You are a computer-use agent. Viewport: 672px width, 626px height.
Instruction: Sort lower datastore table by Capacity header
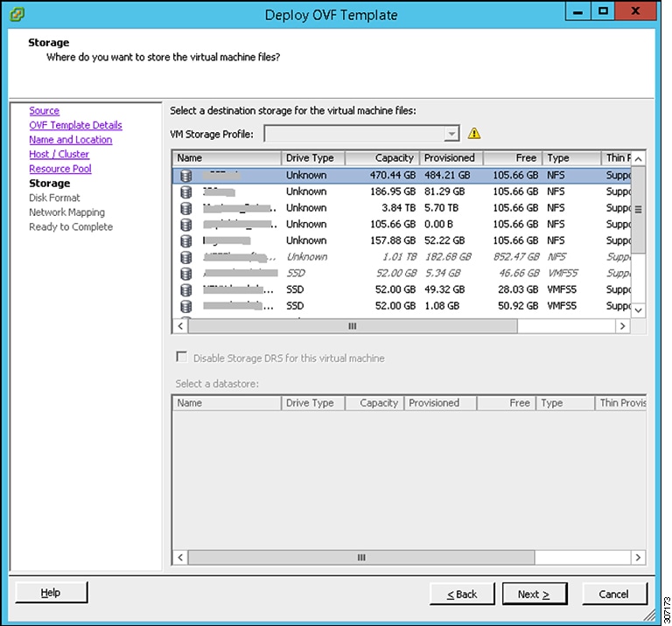coord(374,403)
